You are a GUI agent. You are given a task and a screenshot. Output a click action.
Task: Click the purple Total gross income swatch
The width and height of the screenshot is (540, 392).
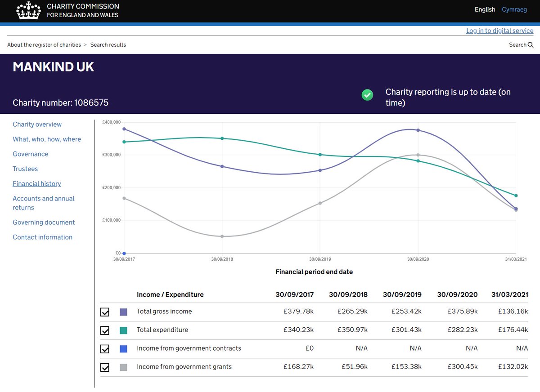pos(123,312)
